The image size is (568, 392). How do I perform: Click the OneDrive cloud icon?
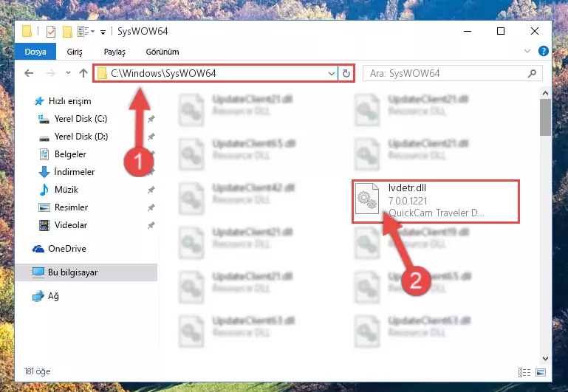click(x=38, y=249)
